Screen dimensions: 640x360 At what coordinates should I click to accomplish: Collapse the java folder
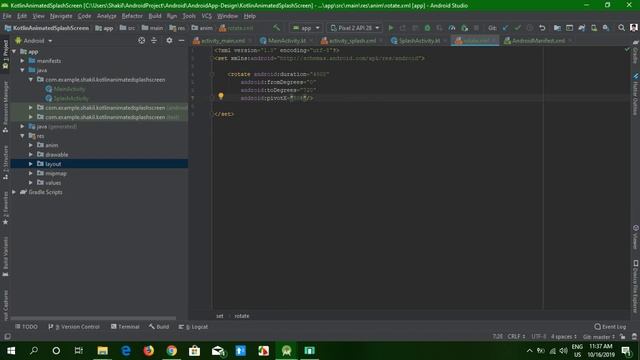[x=22, y=70]
